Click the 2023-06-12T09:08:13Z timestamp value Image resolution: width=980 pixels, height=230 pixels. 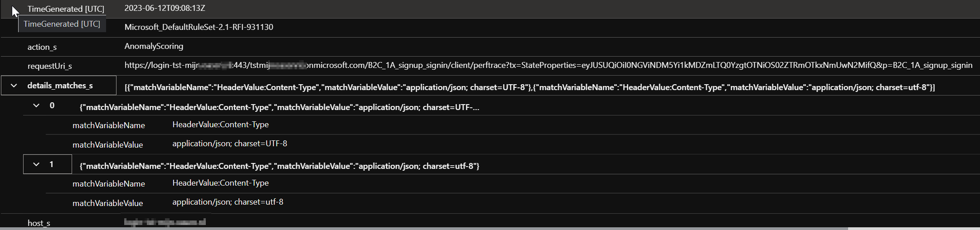pos(165,8)
